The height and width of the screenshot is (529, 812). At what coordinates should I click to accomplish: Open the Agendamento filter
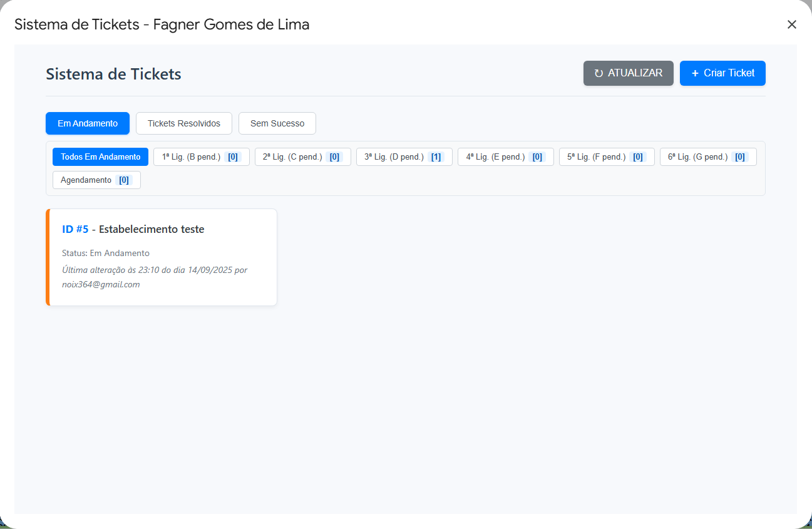click(x=96, y=180)
